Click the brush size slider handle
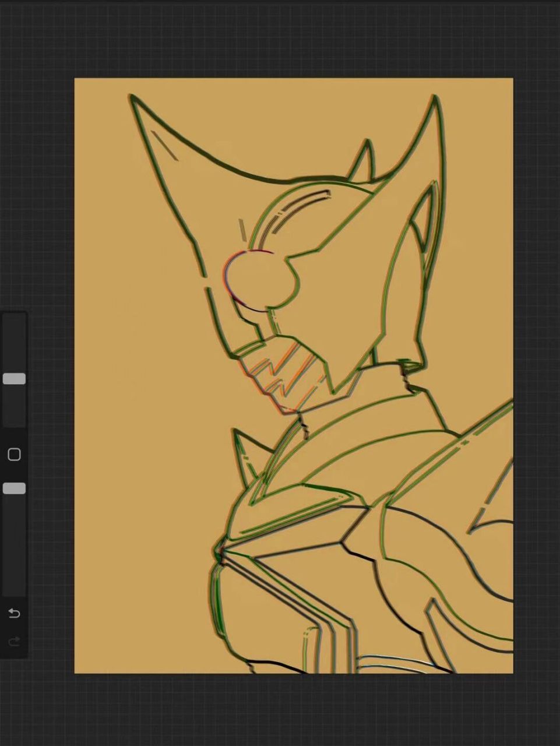The width and height of the screenshot is (560, 746). point(14,379)
